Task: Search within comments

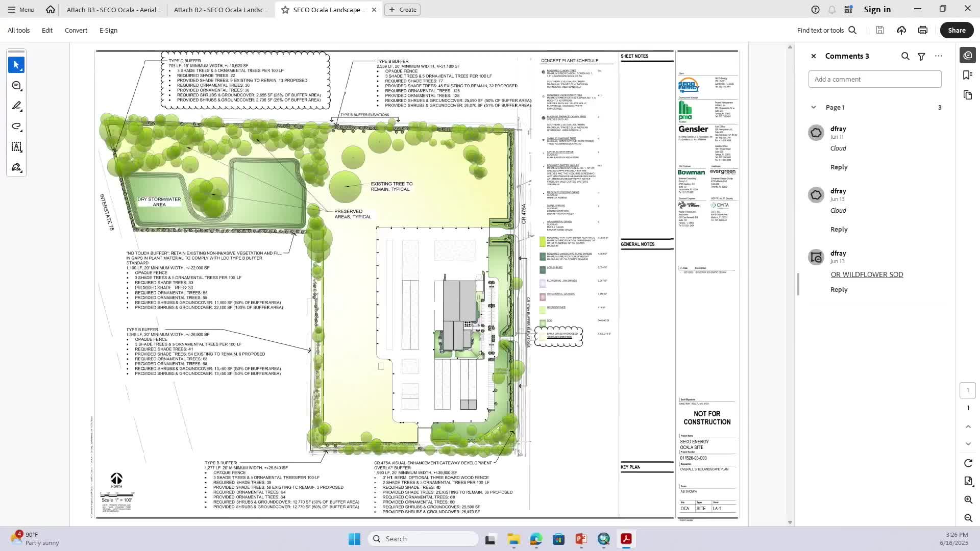Action: coord(905,56)
